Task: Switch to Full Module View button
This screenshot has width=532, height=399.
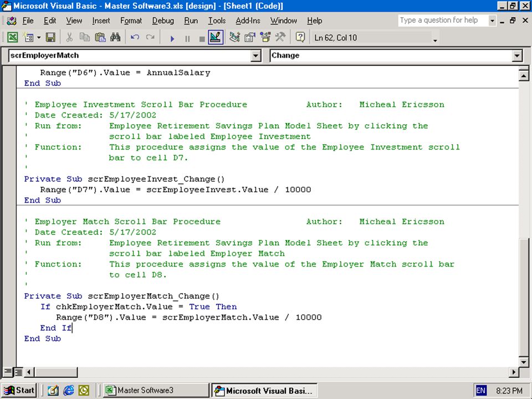Action: coord(19,372)
